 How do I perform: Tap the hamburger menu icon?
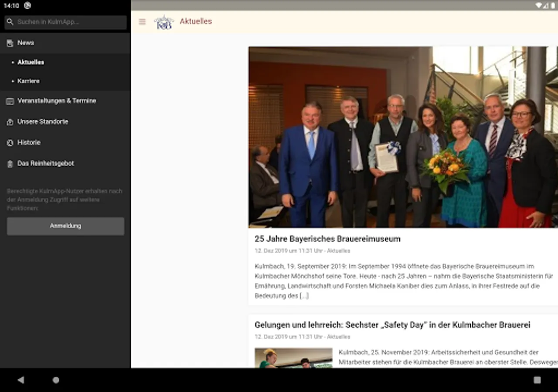[x=142, y=22]
